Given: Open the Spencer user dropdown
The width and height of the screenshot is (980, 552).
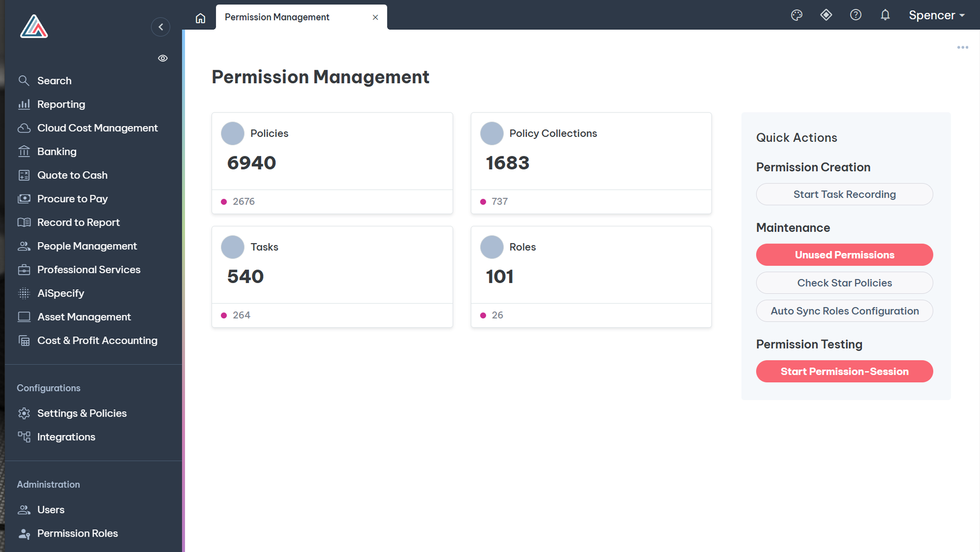Looking at the screenshot, I should [x=936, y=15].
